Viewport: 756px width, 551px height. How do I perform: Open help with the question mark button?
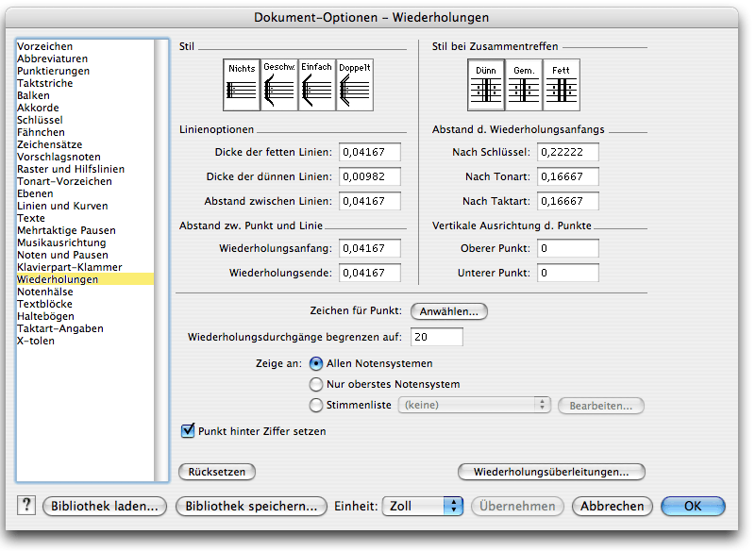tap(26, 506)
